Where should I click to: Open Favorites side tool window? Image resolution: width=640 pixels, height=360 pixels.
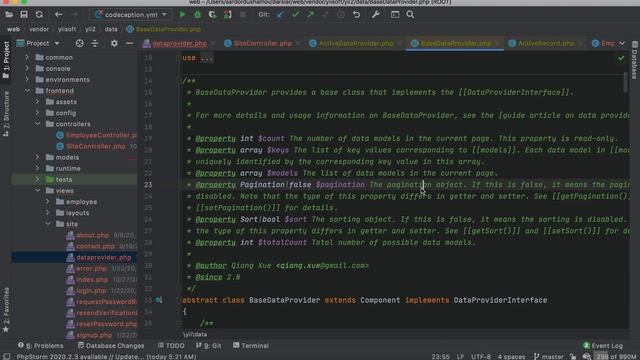click(x=6, y=310)
